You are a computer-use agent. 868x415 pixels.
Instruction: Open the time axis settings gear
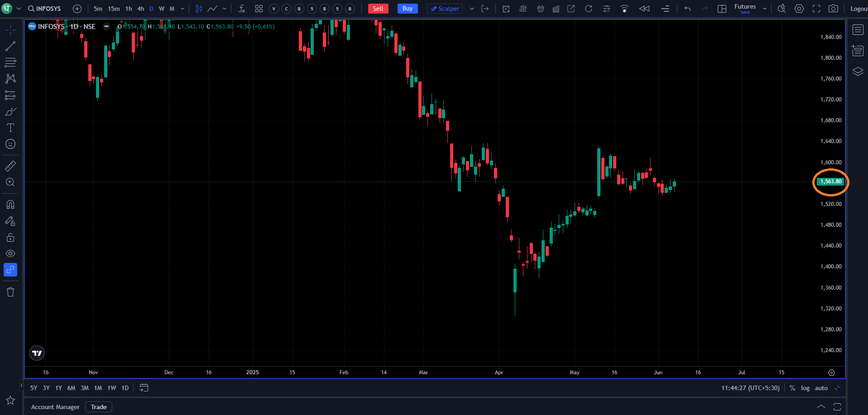click(x=831, y=372)
